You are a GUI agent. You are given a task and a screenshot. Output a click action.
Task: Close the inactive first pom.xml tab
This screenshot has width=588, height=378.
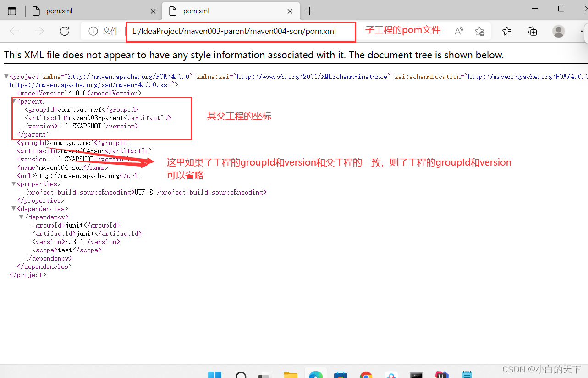click(x=153, y=11)
